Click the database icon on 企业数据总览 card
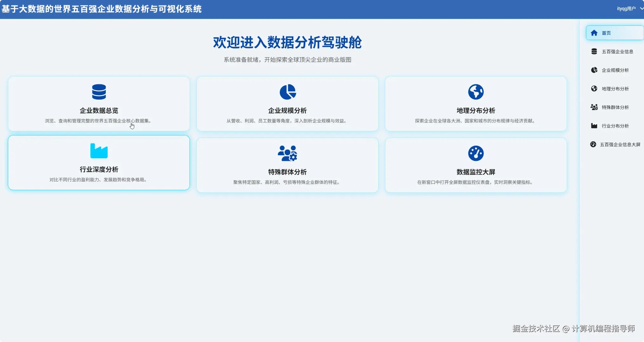 click(99, 92)
